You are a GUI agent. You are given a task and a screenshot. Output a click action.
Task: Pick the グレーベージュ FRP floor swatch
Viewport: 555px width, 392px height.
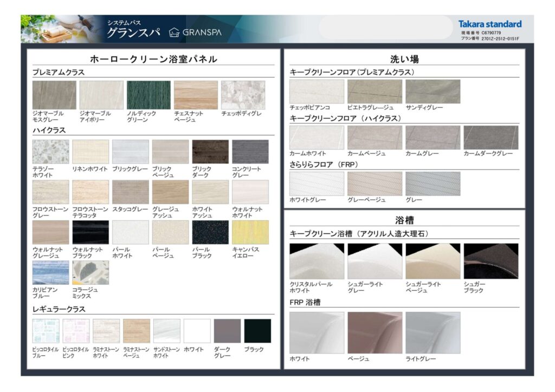(375, 184)
